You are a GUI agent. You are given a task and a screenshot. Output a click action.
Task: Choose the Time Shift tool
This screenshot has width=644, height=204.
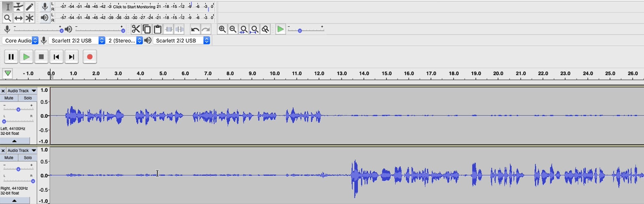point(18,18)
